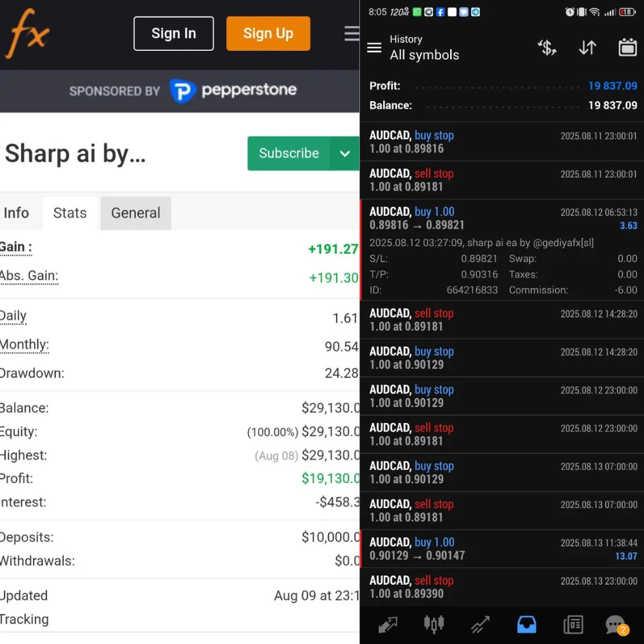Click the Abs. Gain label link

point(29,276)
